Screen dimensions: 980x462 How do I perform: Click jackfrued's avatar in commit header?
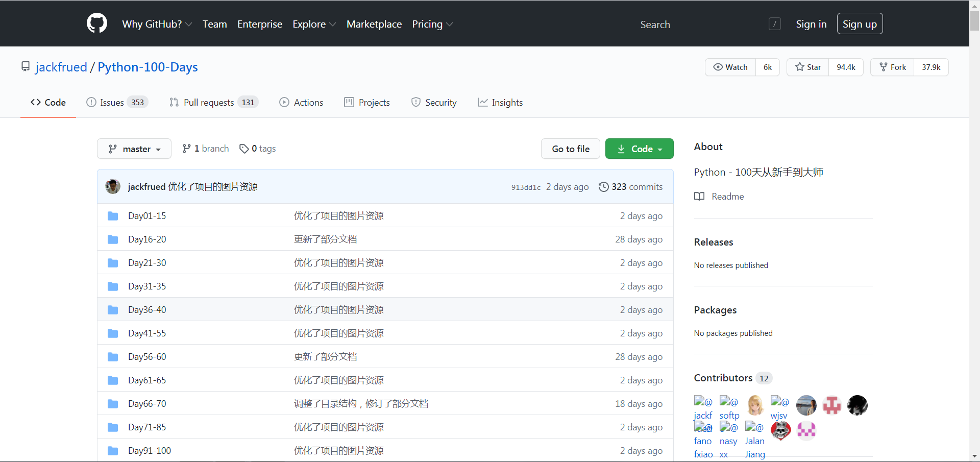coord(113,186)
